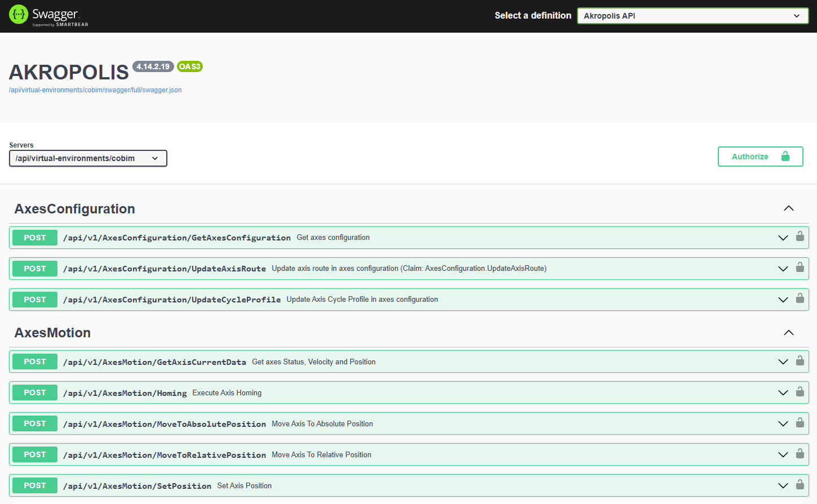Expand the MoveToRelativePosition endpoint chevron
This screenshot has width=817, height=504.
tap(783, 454)
